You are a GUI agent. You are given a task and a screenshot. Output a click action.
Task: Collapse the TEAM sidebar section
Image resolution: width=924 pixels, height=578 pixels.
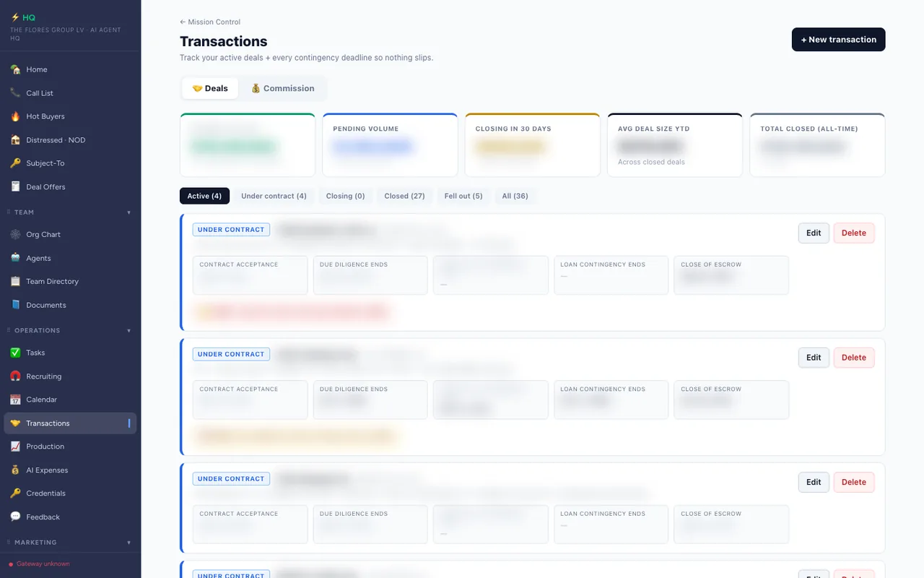[x=129, y=212]
